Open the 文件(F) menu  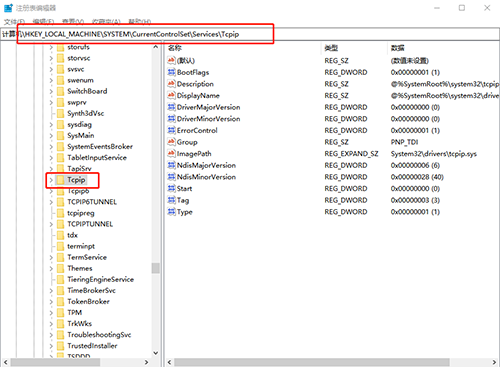pyautogui.click(x=14, y=22)
